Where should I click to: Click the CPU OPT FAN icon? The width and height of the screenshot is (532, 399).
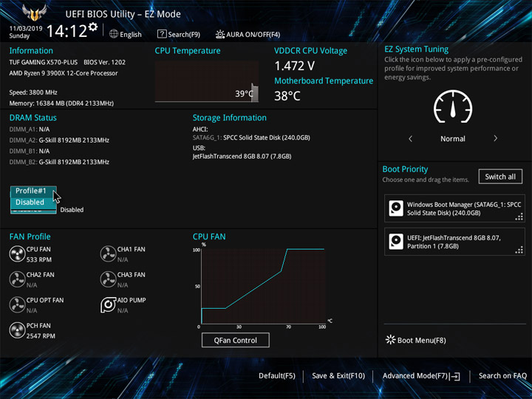[x=17, y=304]
